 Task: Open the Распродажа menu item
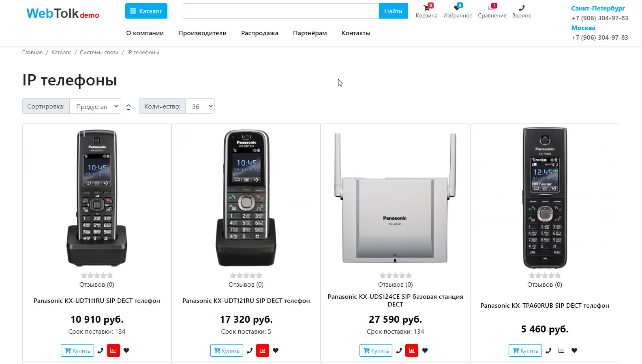point(260,33)
